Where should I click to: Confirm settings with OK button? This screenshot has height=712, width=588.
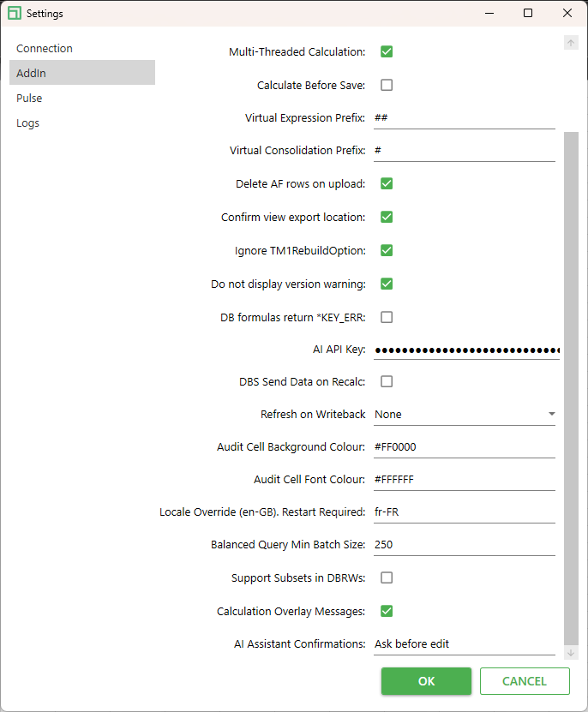tap(426, 681)
